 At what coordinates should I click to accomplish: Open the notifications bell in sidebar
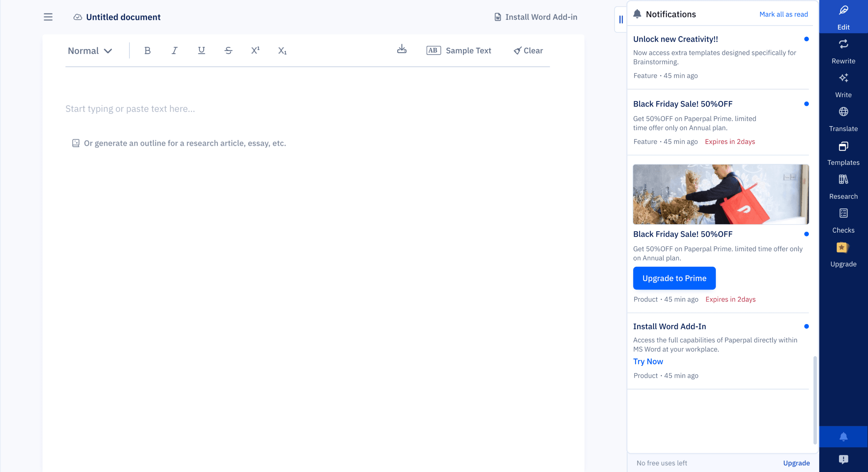tap(843, 437)
